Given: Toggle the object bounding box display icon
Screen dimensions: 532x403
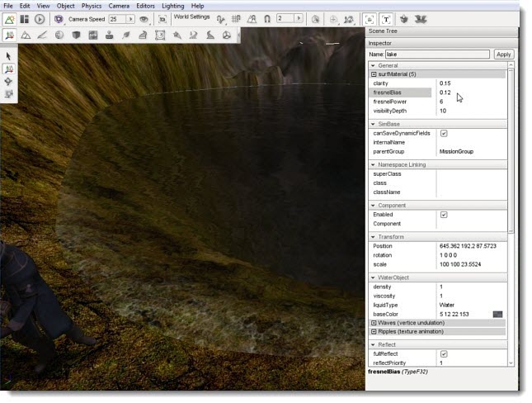Looking at the screenshot, I should pyautogui.click(x=370, y=19).
